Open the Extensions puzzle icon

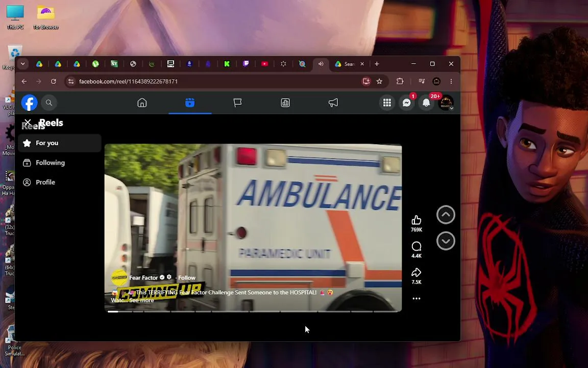(x=400, y=81)
